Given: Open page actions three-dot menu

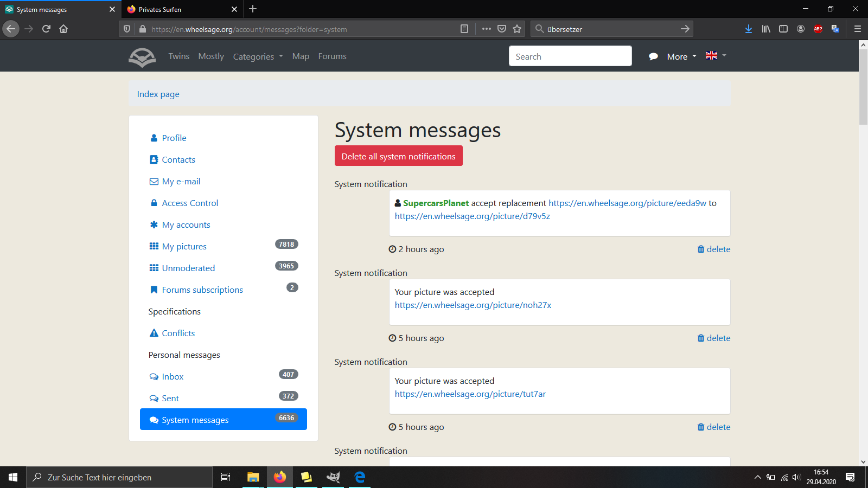Looking at the screenshot, I should [487, 29].
